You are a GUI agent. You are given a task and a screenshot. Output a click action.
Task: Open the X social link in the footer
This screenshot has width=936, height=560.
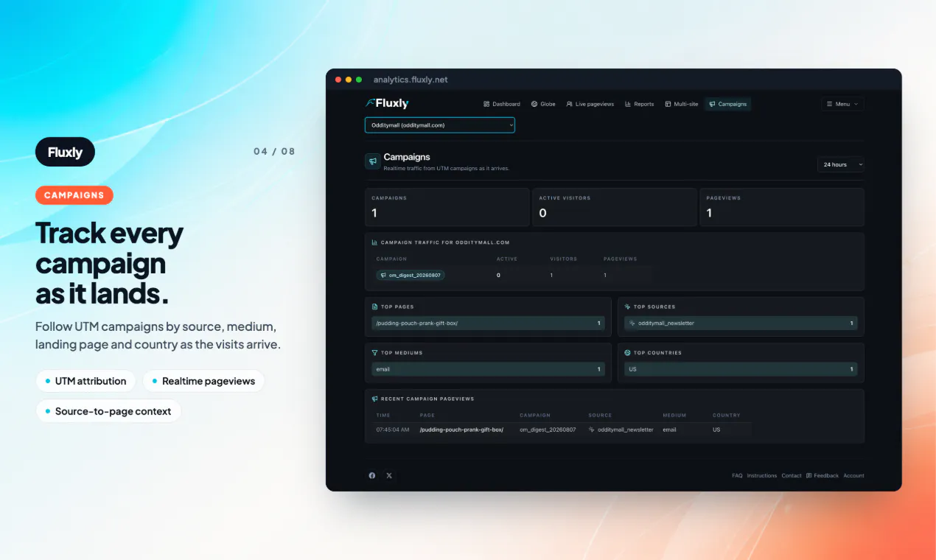tap(389, 476)
